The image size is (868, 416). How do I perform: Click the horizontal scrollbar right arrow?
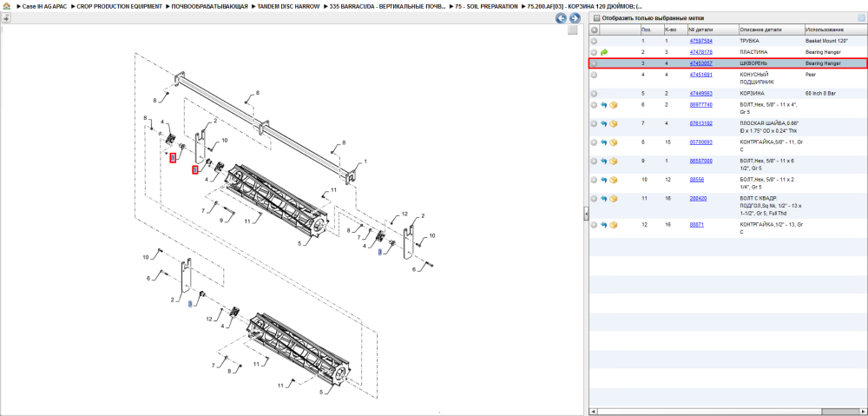click(863, 412)
